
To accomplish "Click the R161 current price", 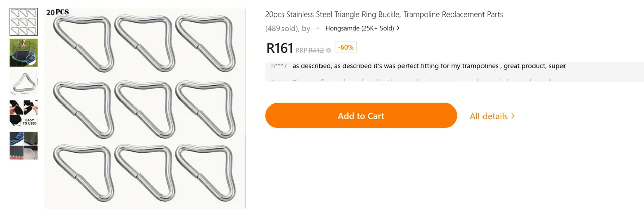I will coord(280,48).
